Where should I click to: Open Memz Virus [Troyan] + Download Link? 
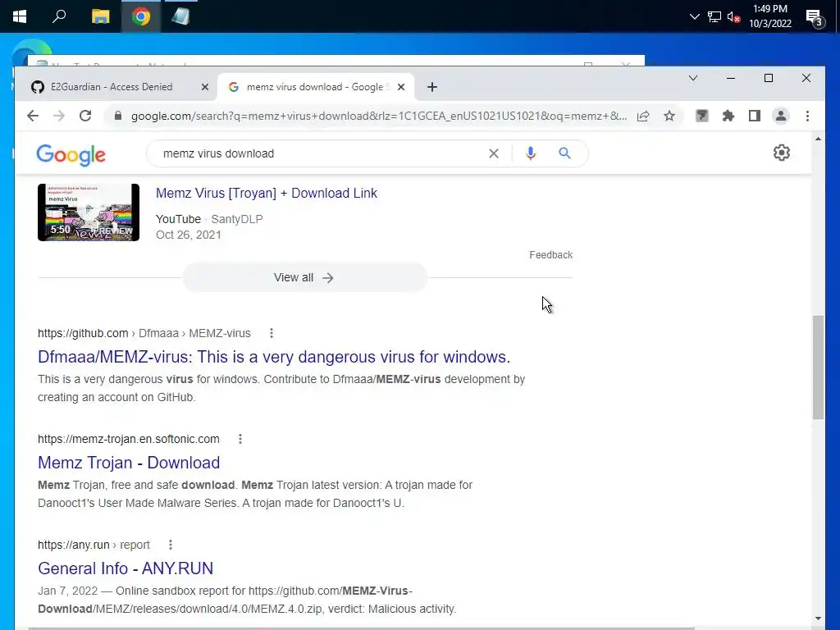[267, 194]
